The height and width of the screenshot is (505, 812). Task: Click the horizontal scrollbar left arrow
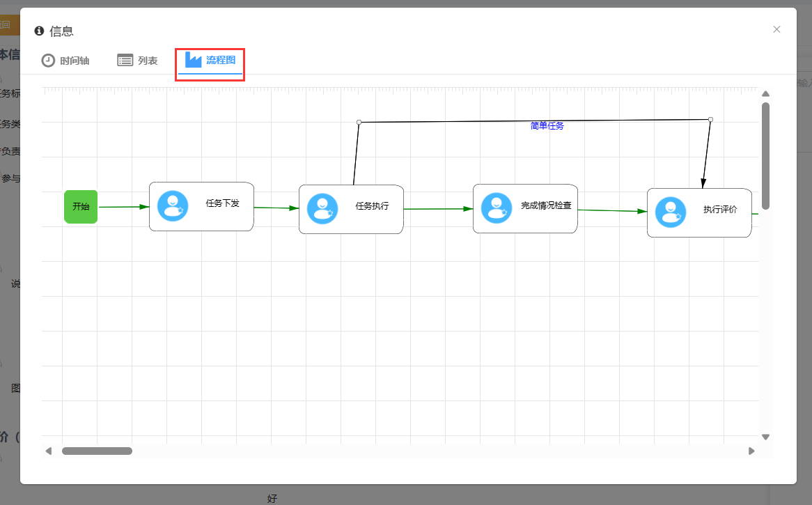[x=49, y=451]
